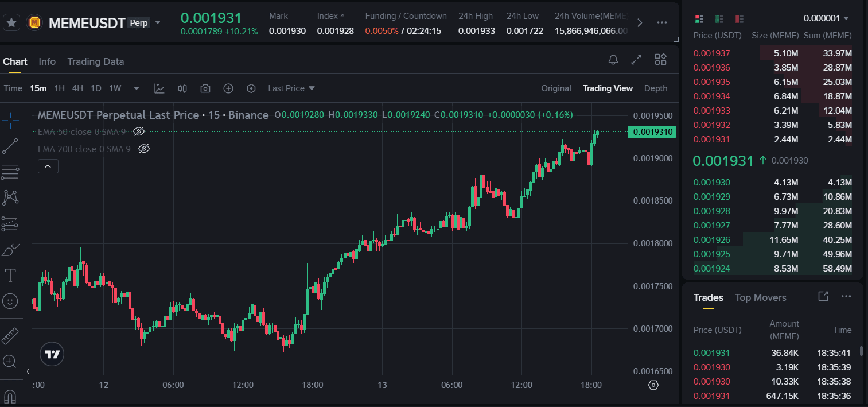Expand chart to fullscreen with arrows icon
Viewport: 868px width, 407px height.
(636, 60)
